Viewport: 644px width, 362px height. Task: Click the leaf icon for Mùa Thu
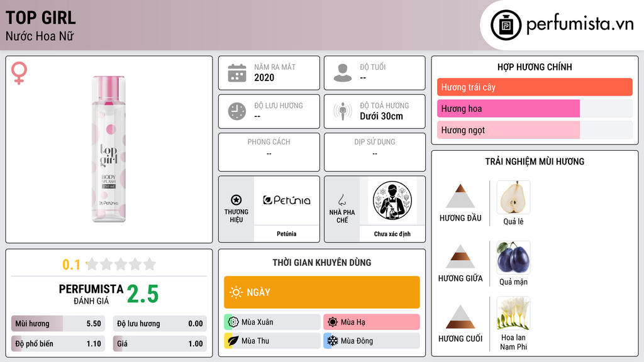pyautogui.click(x=233, y=341)
